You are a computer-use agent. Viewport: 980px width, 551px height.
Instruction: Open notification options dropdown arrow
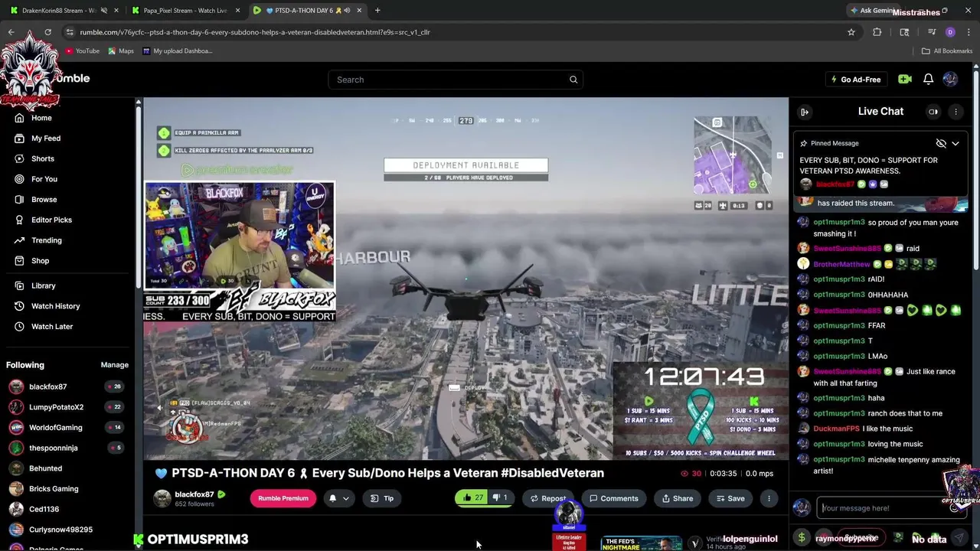pos(345,498)
